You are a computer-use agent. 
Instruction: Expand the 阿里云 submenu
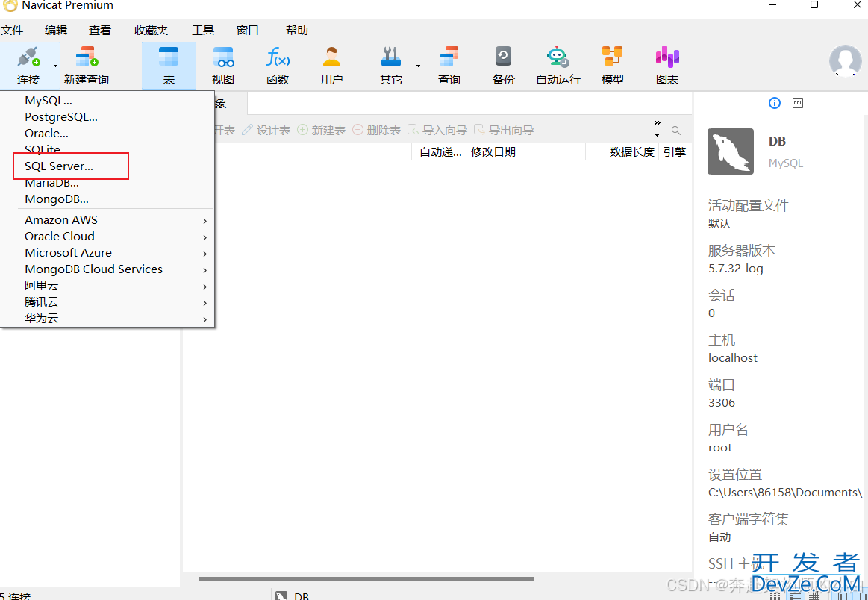[108, 286]
